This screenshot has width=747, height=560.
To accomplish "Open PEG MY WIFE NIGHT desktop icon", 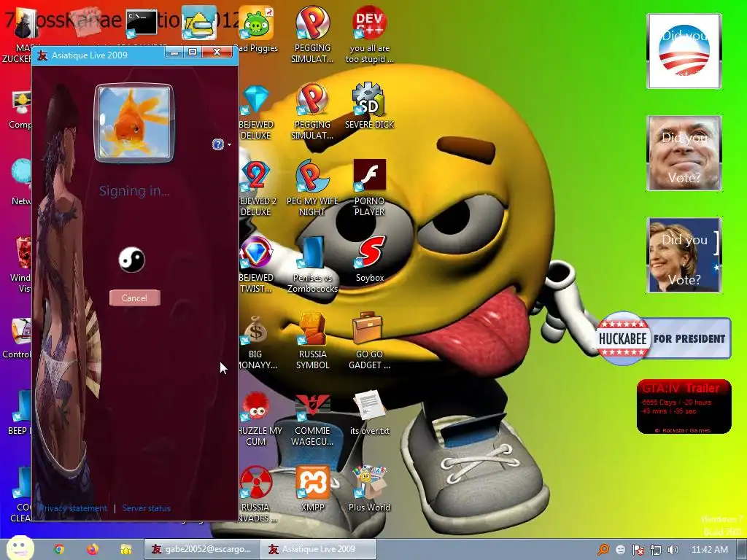I will [x=312, y=189].
